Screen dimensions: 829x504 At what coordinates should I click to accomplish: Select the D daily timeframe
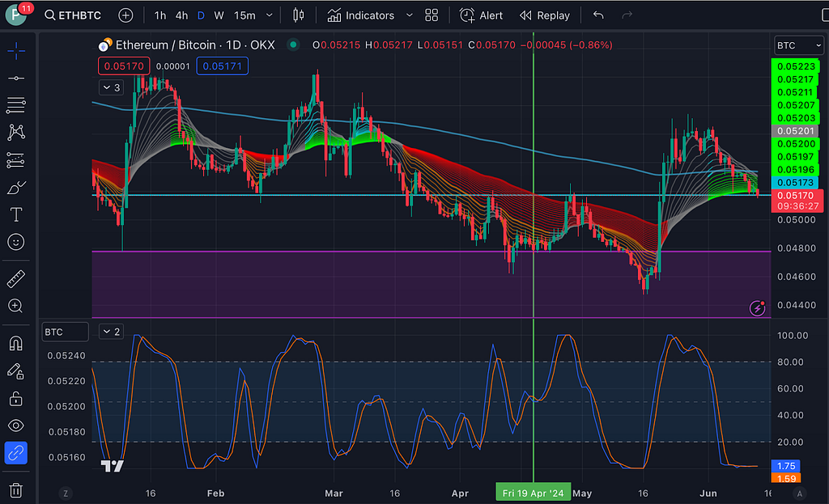[x=201, y=15]
